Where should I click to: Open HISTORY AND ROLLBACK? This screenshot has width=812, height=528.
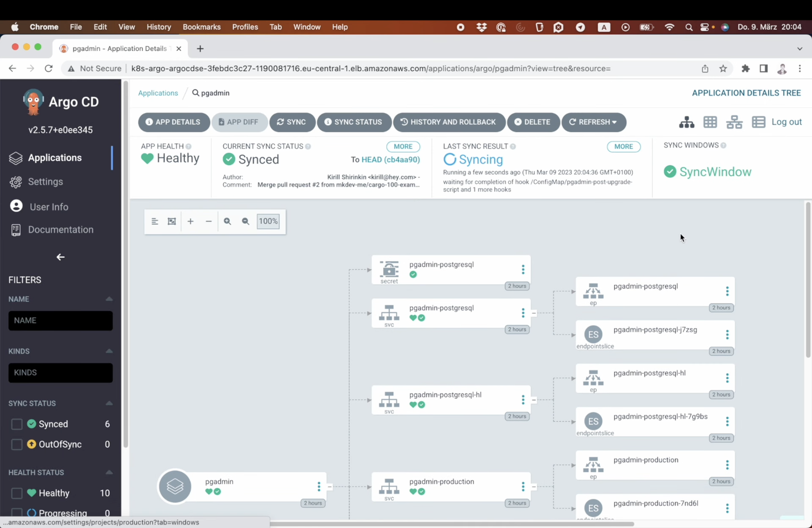(449, 122)
